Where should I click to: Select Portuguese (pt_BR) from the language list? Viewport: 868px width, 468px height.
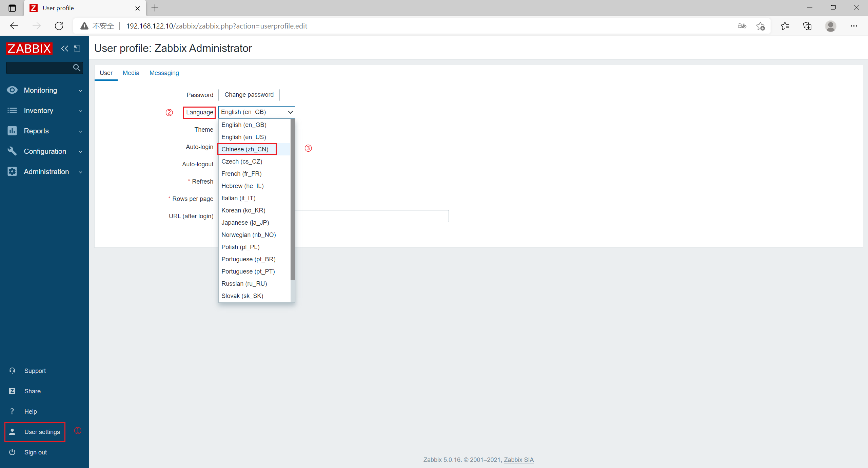[254, 259]
